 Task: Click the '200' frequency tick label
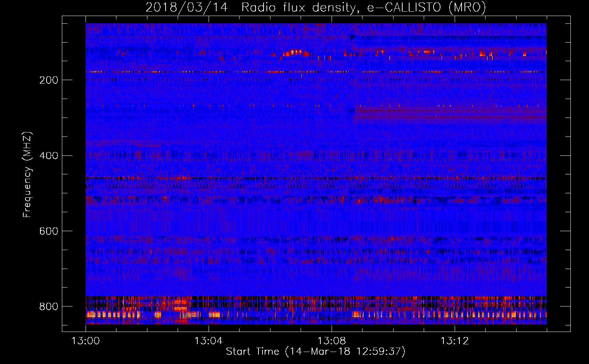tap(49, 80)
